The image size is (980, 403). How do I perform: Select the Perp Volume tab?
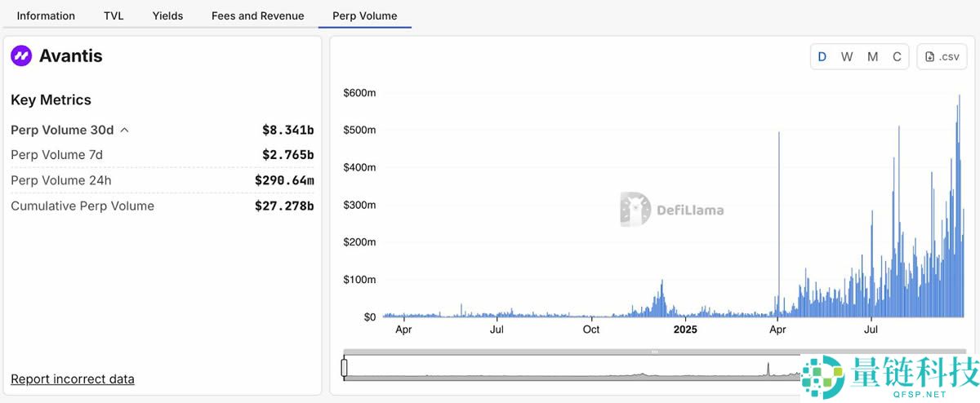[364, 15]
